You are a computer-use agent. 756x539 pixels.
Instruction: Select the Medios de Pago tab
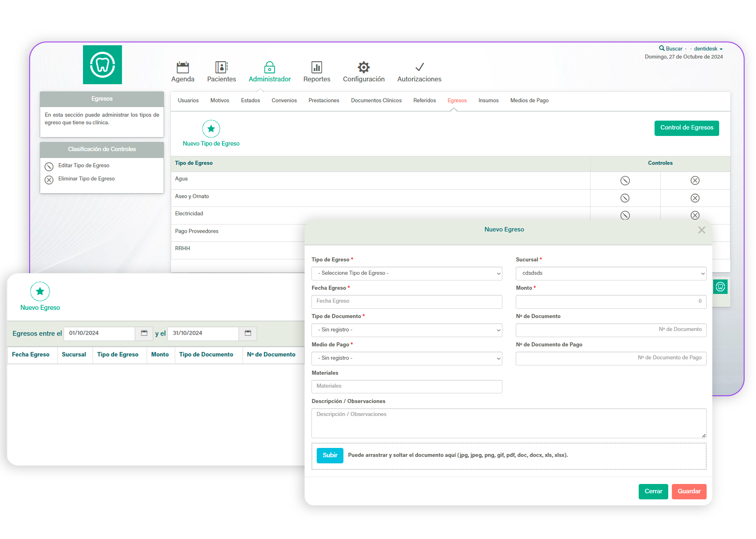click(529, 100)
